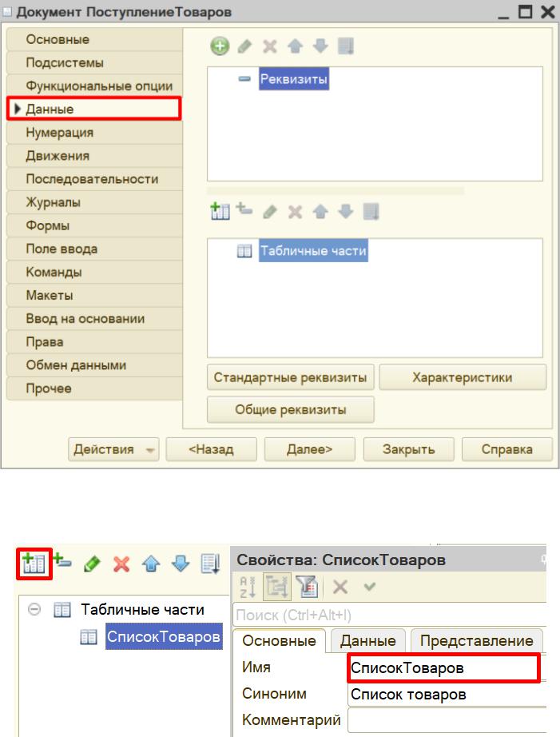Click gray delete icon above Табличные части
The image size is (560, 737).
295,212
